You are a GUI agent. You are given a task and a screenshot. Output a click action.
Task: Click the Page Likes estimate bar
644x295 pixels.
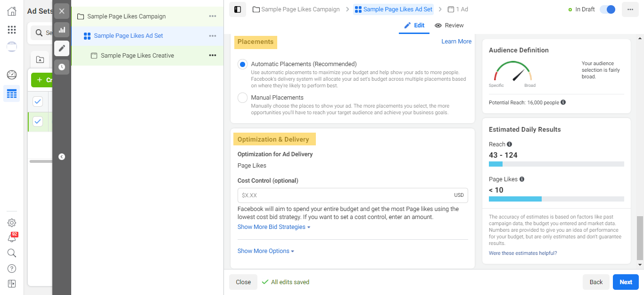[x=556, y=199]
